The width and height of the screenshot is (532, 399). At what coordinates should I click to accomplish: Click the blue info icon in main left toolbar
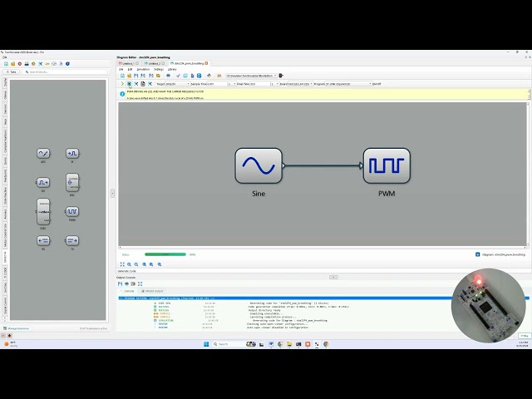67,64
